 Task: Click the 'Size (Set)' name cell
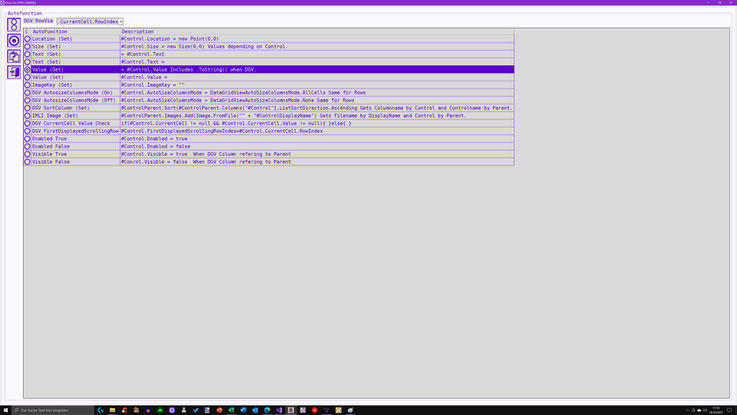(x=75, y=47)
